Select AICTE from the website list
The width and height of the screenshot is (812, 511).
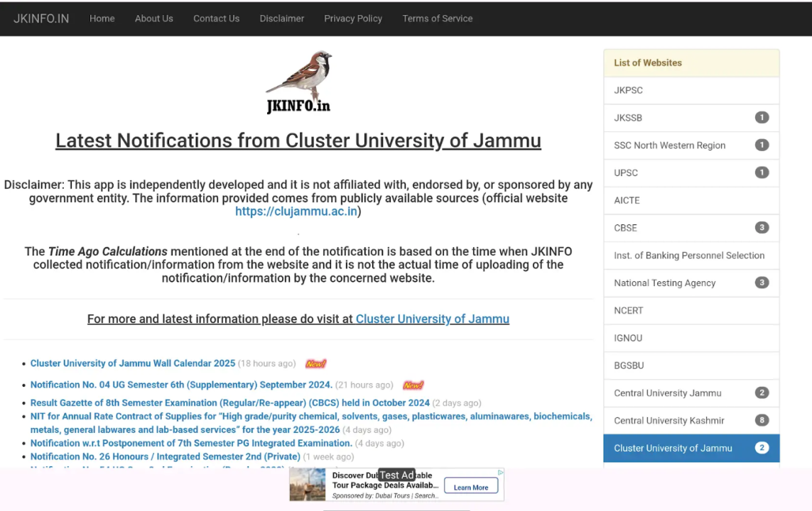point(691,200)
